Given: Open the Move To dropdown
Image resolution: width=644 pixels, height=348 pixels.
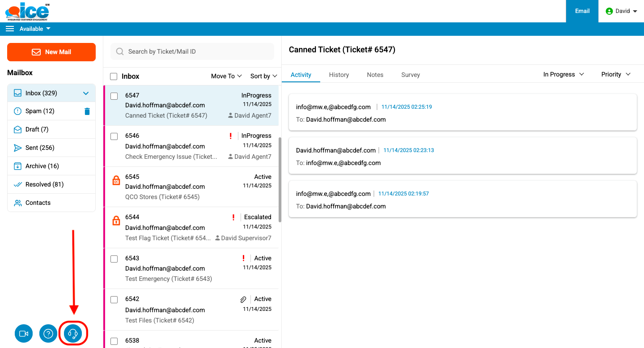Looking at the screenshot, I should click(226, 76).
